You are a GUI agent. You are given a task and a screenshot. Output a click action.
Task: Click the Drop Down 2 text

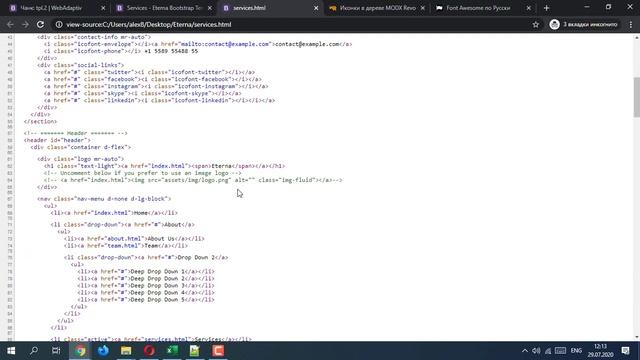tap(196, 258)
